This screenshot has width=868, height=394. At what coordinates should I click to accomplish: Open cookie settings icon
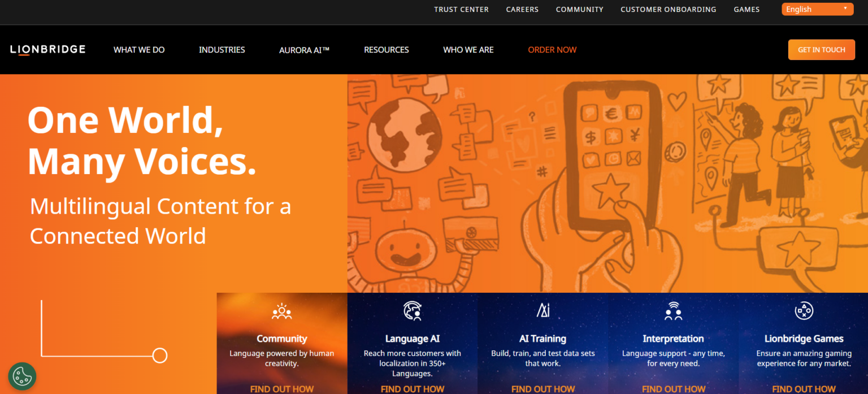22,376
